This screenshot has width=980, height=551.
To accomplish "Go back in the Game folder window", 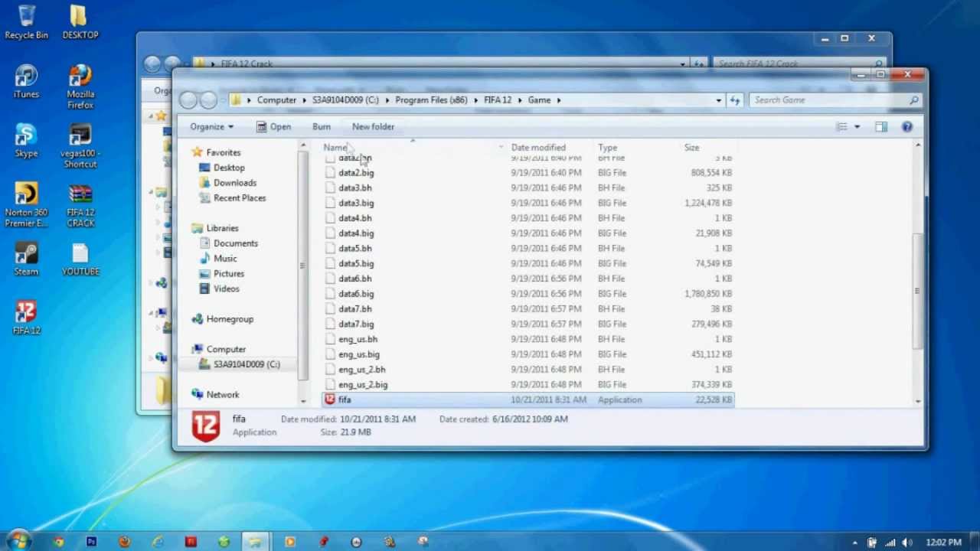I will 188,99.
